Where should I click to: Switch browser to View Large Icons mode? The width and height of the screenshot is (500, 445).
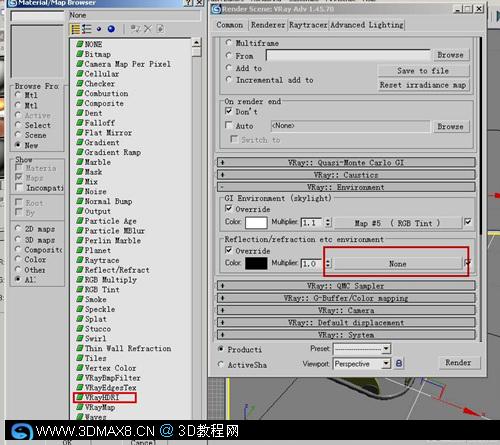pyautogui.click(x=111, y=29)
